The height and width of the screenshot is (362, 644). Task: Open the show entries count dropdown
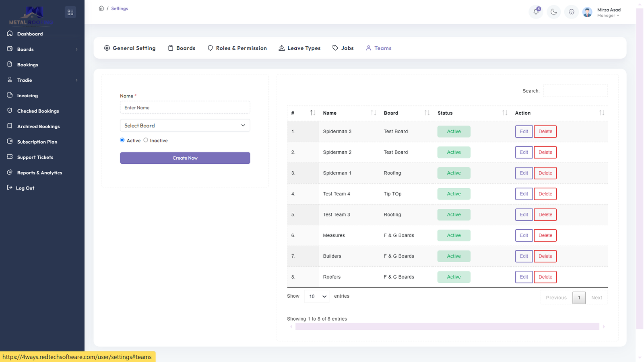coord(317,296)
